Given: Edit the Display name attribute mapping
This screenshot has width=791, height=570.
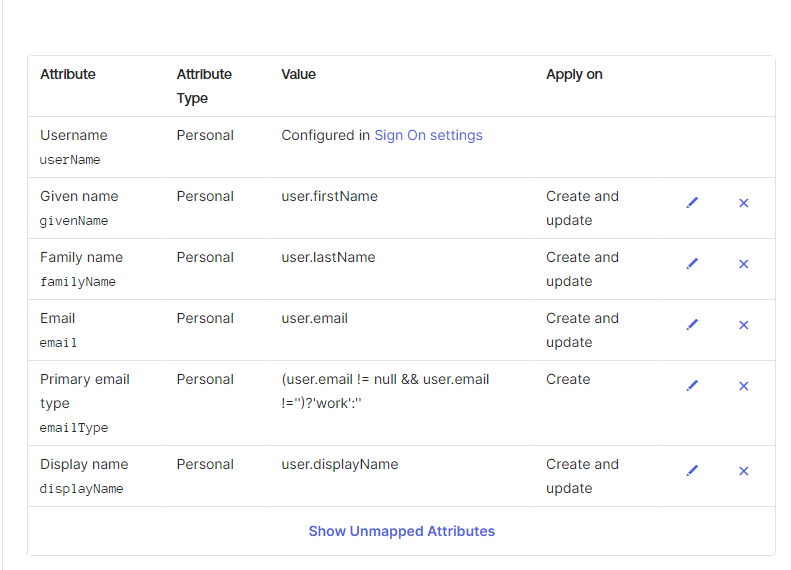Looking at the screenshot, I should (692, 471).
